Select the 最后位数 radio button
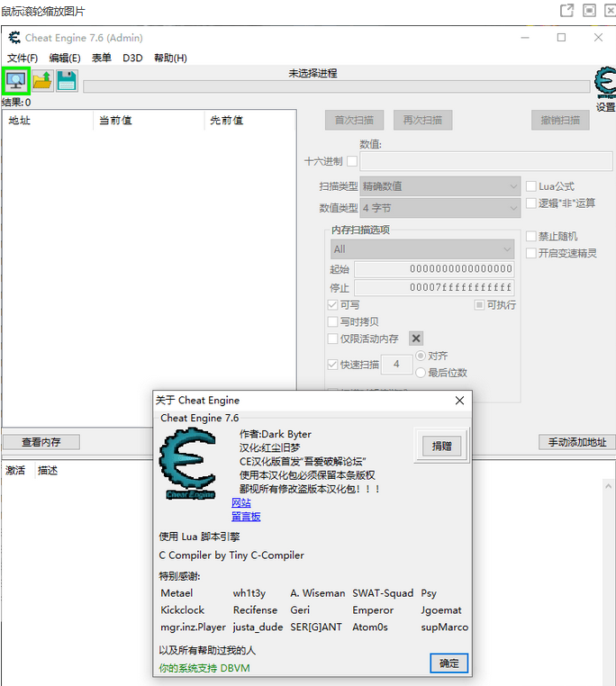The width and height of the screenshot is (616, 686). (x=421, y=373)
